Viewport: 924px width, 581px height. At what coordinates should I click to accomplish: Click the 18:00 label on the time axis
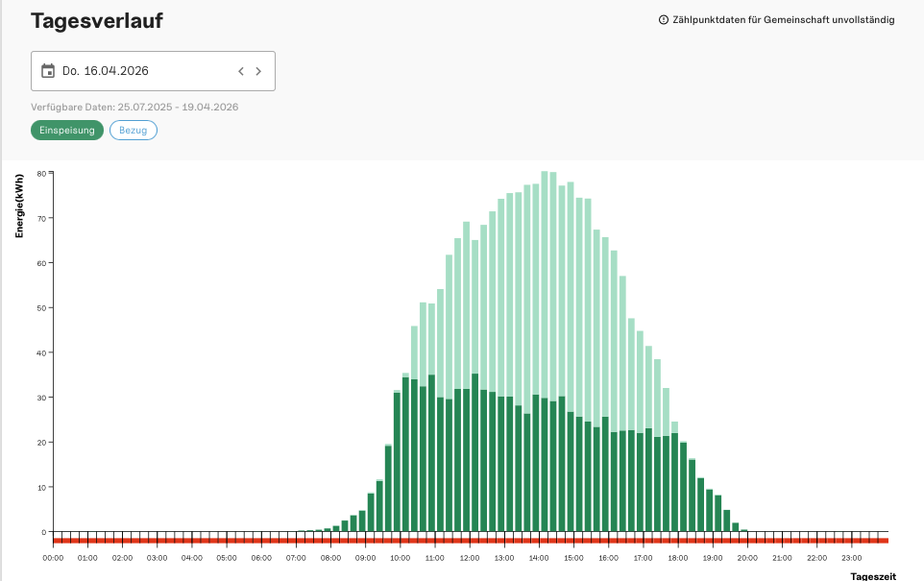click(x=678, y=558)
